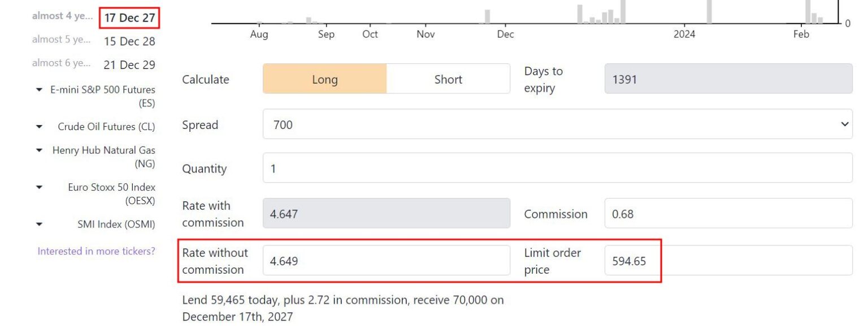Click the chart bar near Dec label
This screenshot has width=868, height=332.
point(488,16)
